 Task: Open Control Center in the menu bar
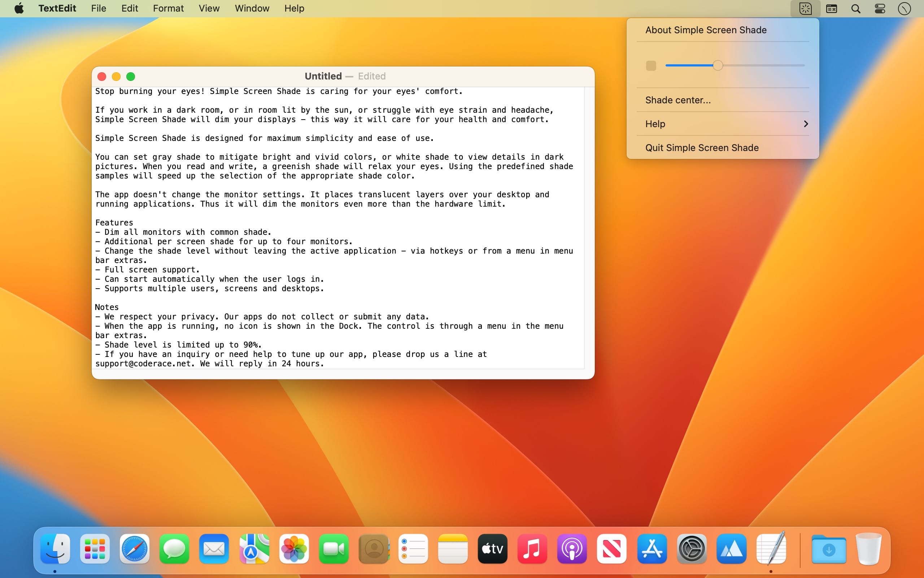click(x=880, y=8)
